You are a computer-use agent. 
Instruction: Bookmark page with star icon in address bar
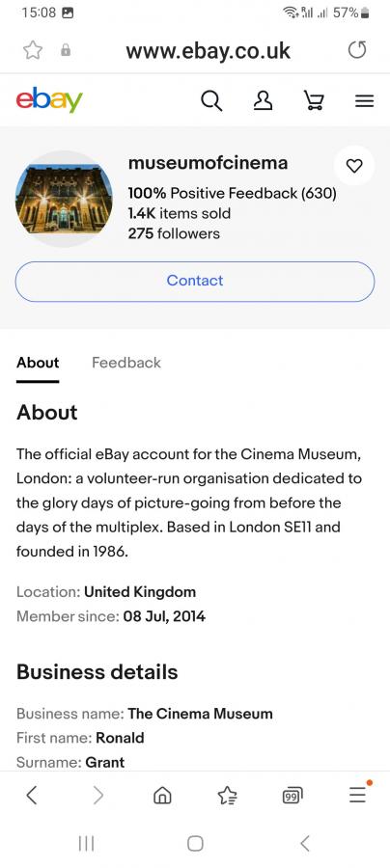(x=33, y=50)
